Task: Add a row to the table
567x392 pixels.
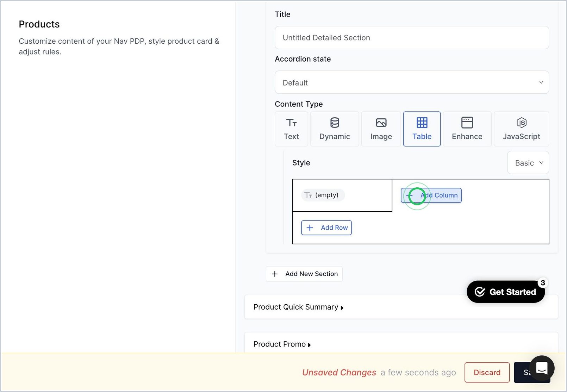Action: pos(326,228)
